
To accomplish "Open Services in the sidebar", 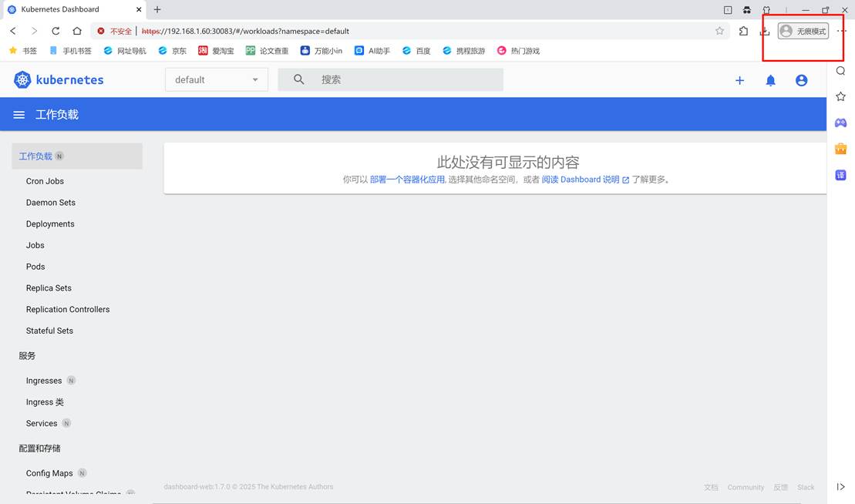I will point(42,423).
